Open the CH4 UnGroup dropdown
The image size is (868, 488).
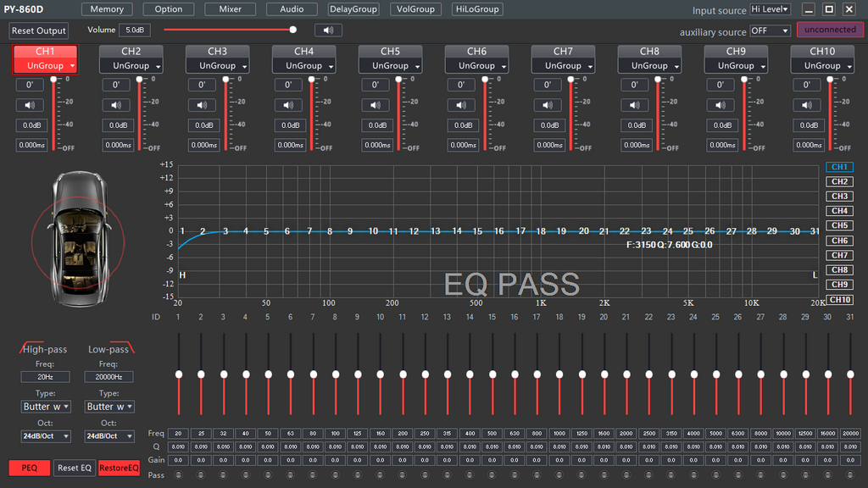click(x=304, y=65)
